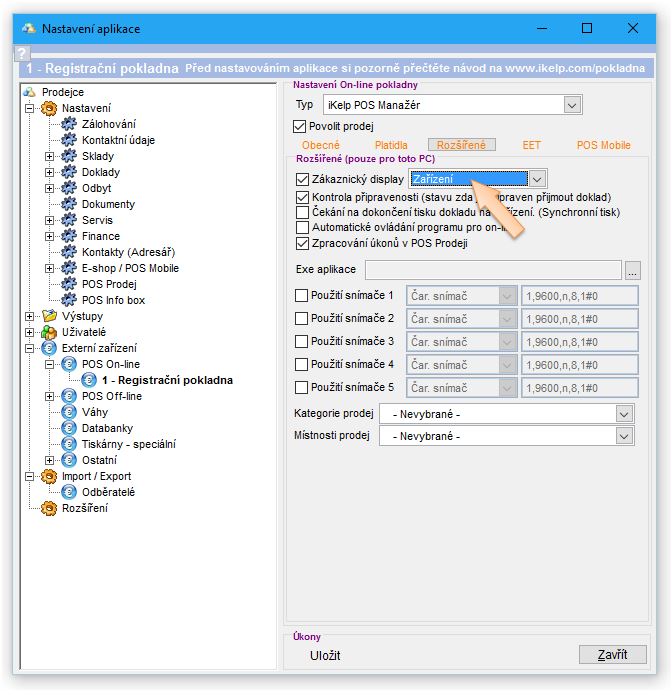This screenshot has width=672, height=695.
Task: Open the Typ iKelp POS Manažér dropdown
Action: (572, 104)
